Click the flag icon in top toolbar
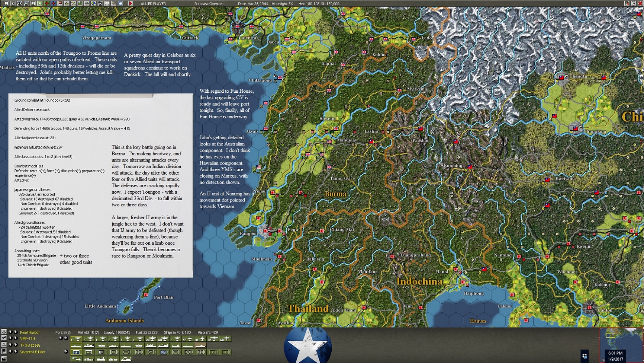644x363 pixels. 60,3
